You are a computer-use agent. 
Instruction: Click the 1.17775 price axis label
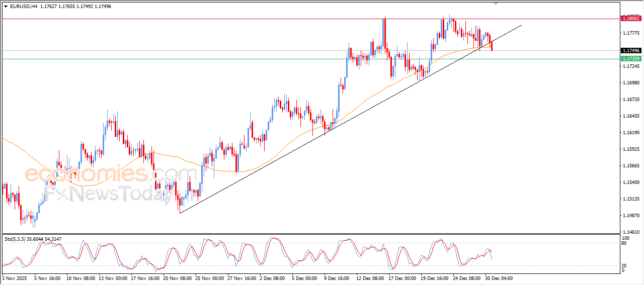tap(631, 33)
